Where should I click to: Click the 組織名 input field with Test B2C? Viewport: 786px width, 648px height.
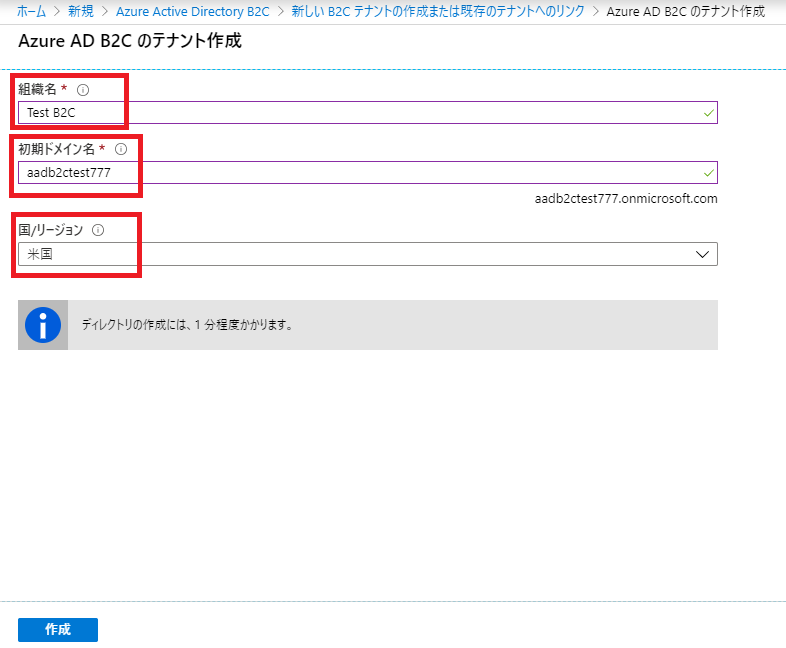[x=368, y=113]
